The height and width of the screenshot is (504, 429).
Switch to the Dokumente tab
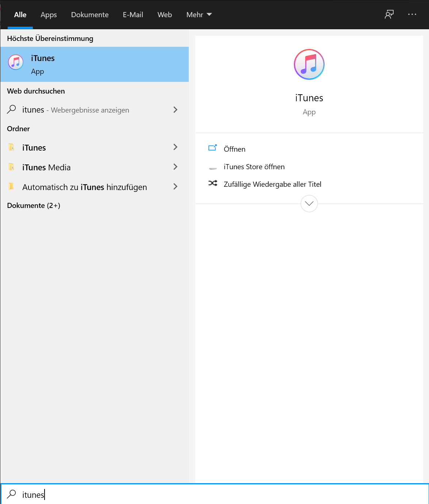90,15
